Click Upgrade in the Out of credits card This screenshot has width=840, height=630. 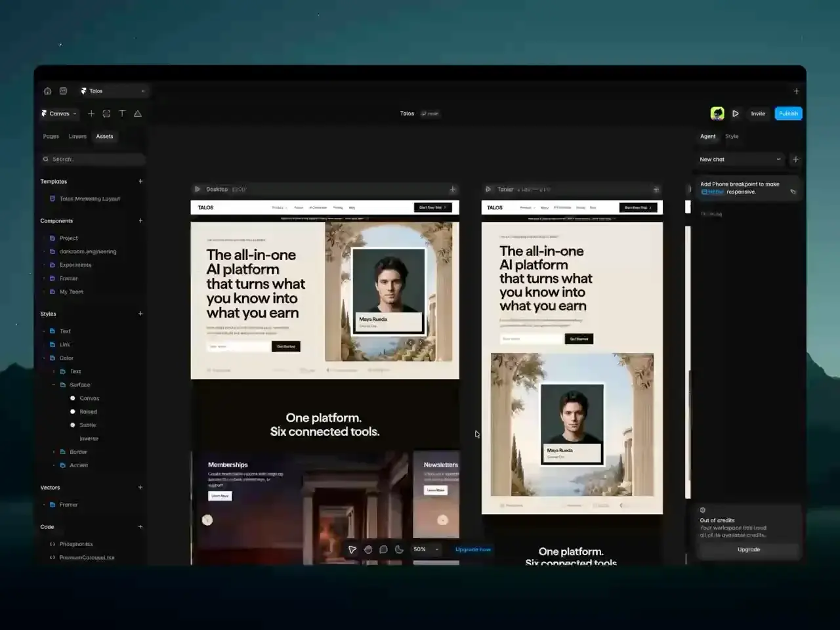[x=749, y=549]
